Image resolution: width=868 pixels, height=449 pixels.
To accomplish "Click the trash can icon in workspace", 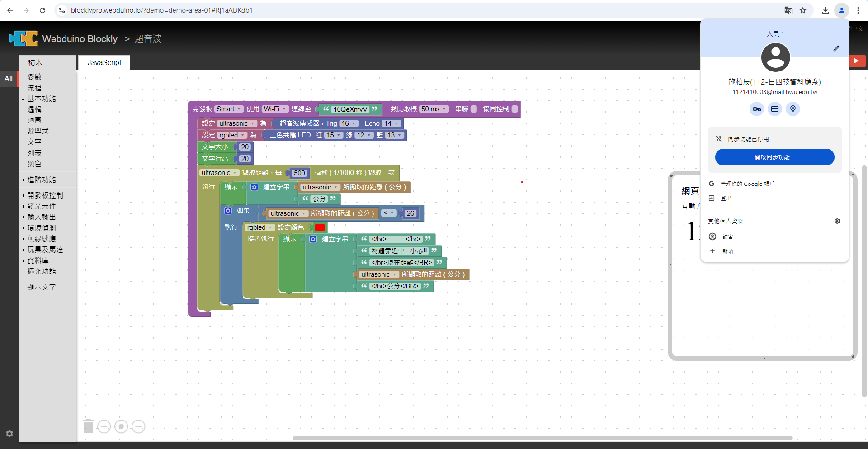I will pyautogui.click(x=88, y=426).
